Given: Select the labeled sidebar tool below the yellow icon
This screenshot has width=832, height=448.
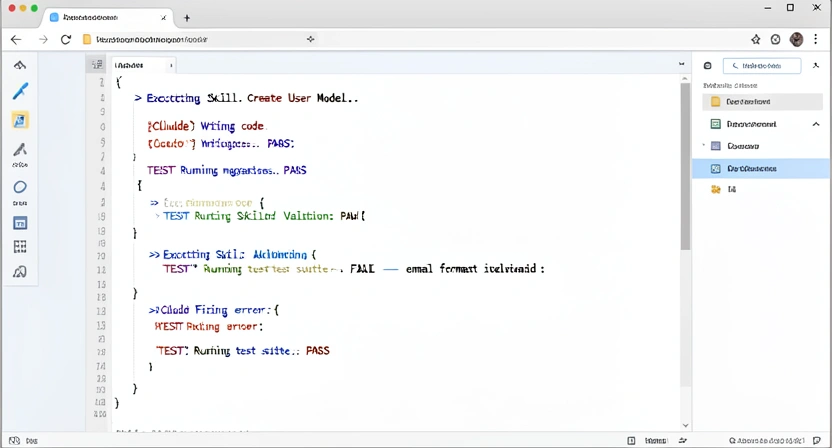Looking at the screenshot, I should tap(20, 154).
